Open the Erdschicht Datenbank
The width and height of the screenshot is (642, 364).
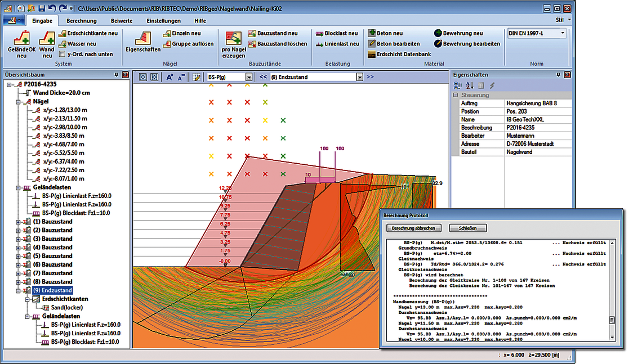coord(399,54)
